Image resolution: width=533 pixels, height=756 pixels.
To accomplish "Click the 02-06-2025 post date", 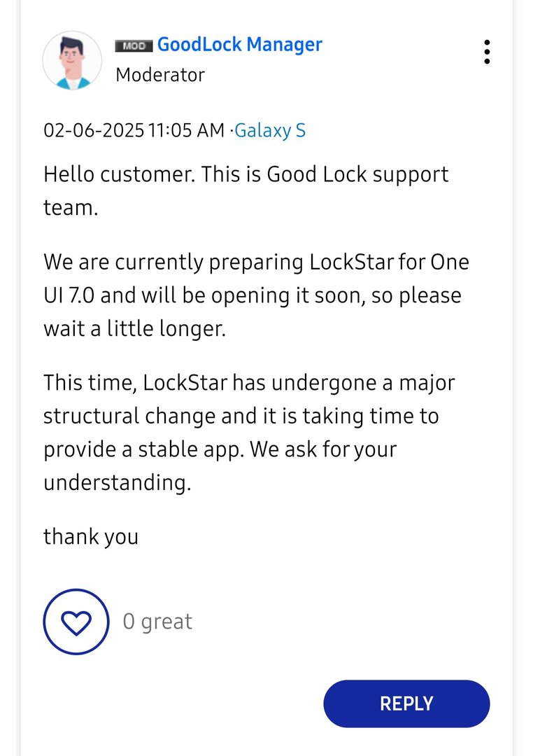I will [x=94, y=130].
